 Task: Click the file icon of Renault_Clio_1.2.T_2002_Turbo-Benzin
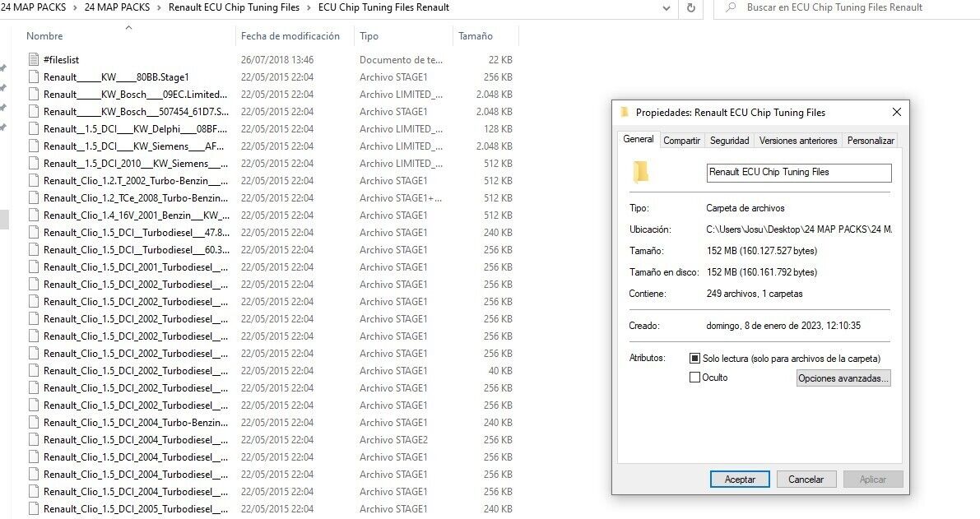click(x=33, y=180)
